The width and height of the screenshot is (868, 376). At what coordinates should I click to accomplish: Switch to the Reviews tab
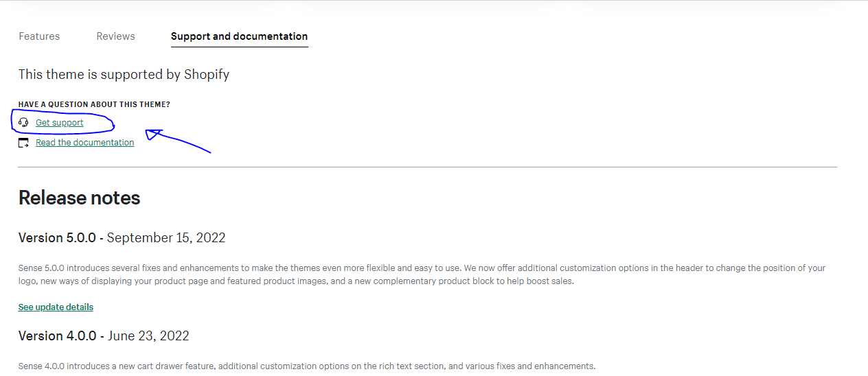115,36
